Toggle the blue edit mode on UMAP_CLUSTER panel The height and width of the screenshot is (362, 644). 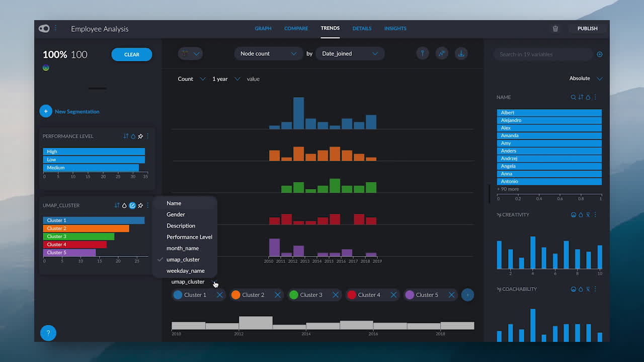tap(132, 205)
